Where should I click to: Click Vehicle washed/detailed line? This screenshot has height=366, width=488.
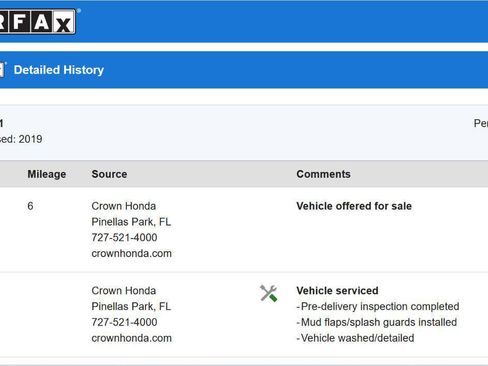[x=355, y=338]
